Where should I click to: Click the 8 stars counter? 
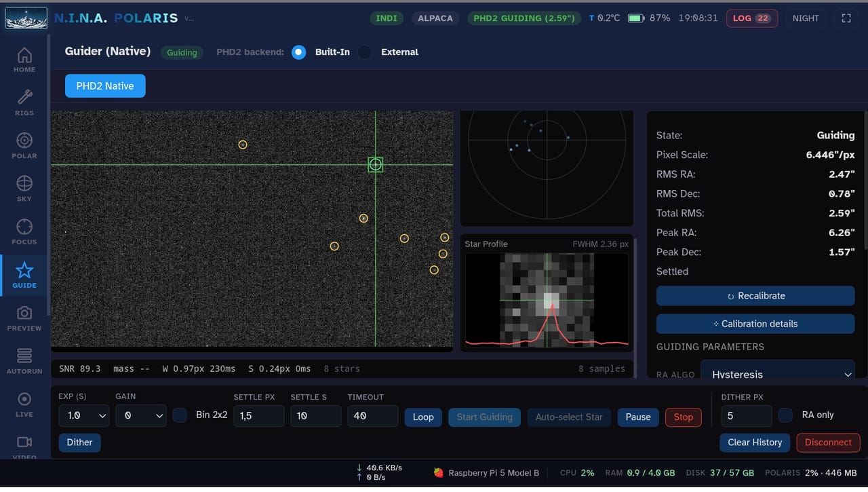pyautogui.click(x=342, y=368)
